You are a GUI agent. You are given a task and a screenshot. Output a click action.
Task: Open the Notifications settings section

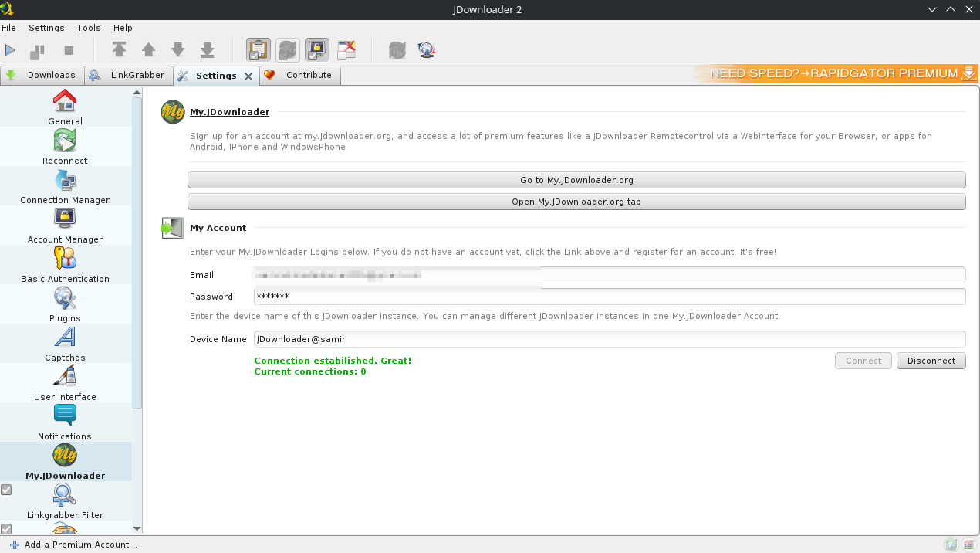click(66, 422)
